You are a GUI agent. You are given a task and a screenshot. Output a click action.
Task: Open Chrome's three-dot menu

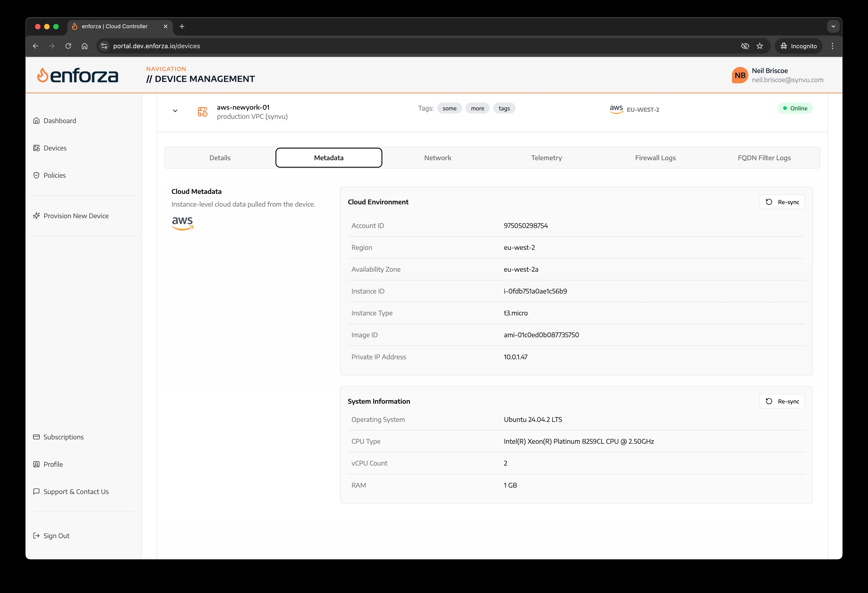click(x=832, y=46)
